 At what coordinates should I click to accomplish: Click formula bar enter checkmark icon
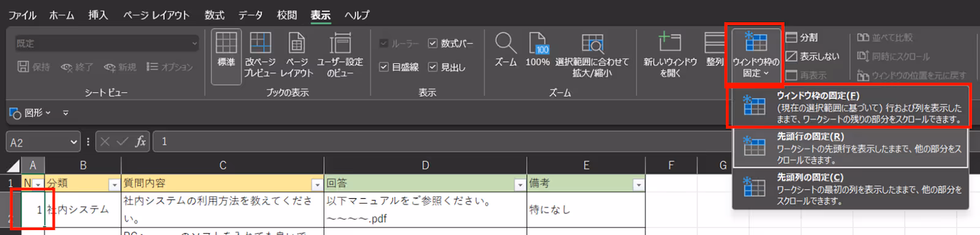(x=123, y=142)
